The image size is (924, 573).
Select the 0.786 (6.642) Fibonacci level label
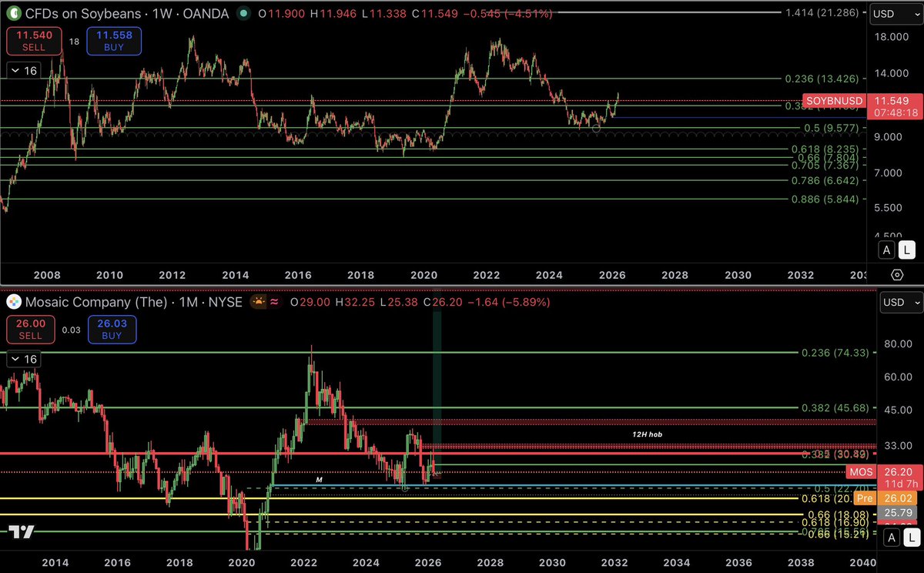(825, 180)
